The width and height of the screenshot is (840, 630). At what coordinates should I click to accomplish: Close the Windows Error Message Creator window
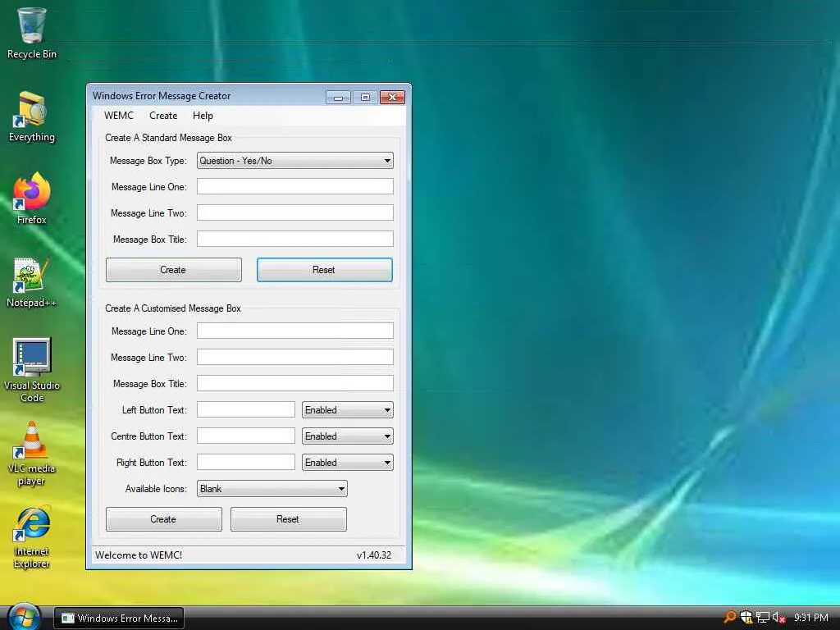point(393,98)
